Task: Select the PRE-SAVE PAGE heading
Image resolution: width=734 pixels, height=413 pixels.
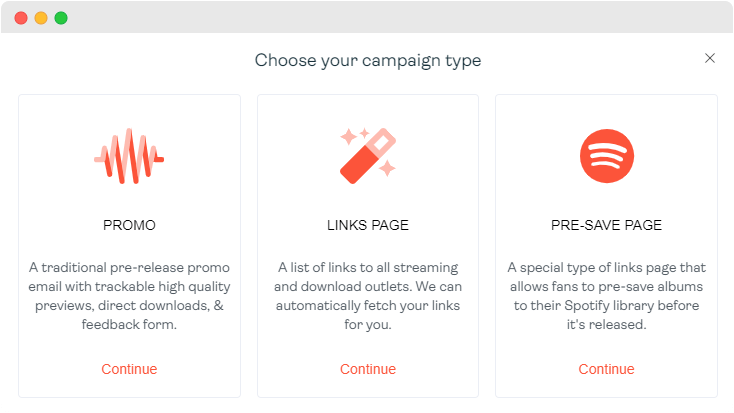Action: point(606,225)
